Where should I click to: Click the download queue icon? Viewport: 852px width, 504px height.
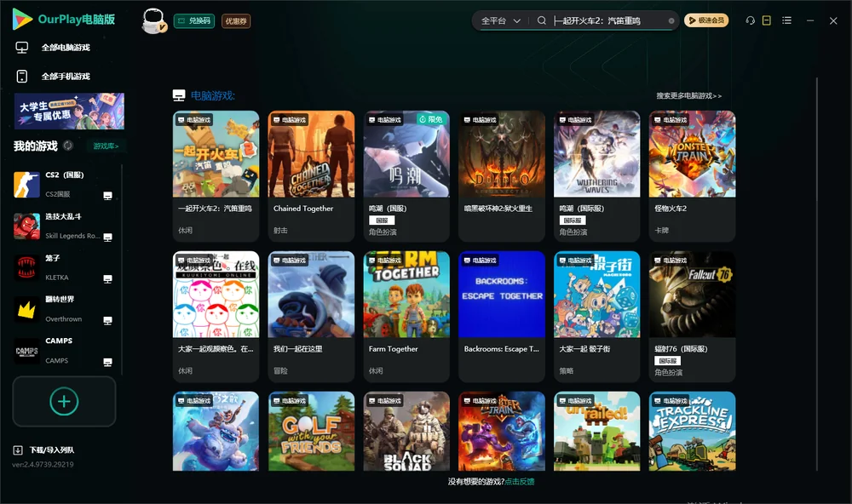[18, 450]
